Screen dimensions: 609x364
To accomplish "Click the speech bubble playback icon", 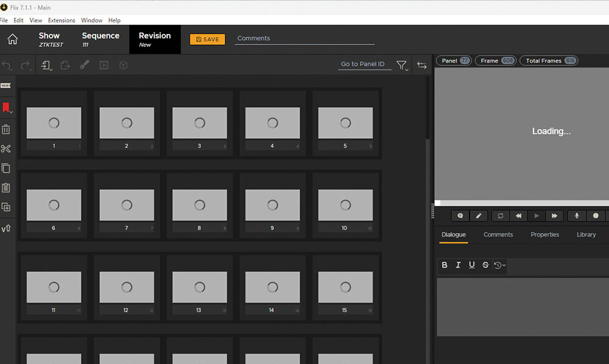I will [x=460, y=215].
